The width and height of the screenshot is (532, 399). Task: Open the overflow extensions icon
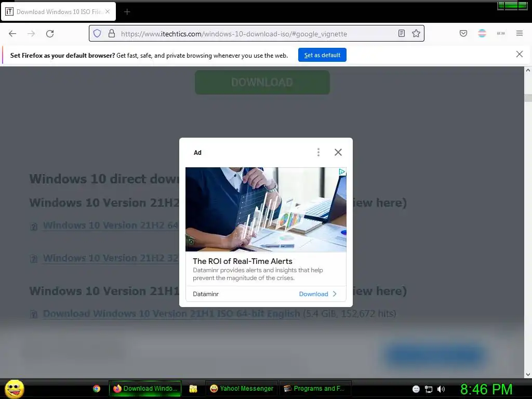[501, 33]
